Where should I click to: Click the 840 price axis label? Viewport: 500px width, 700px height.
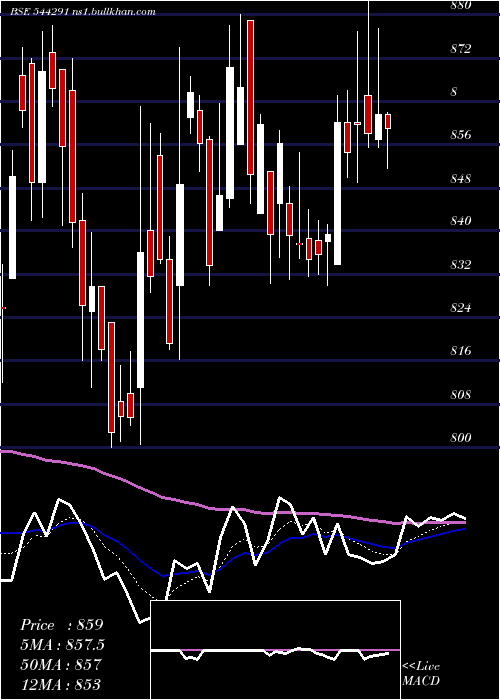461,221
